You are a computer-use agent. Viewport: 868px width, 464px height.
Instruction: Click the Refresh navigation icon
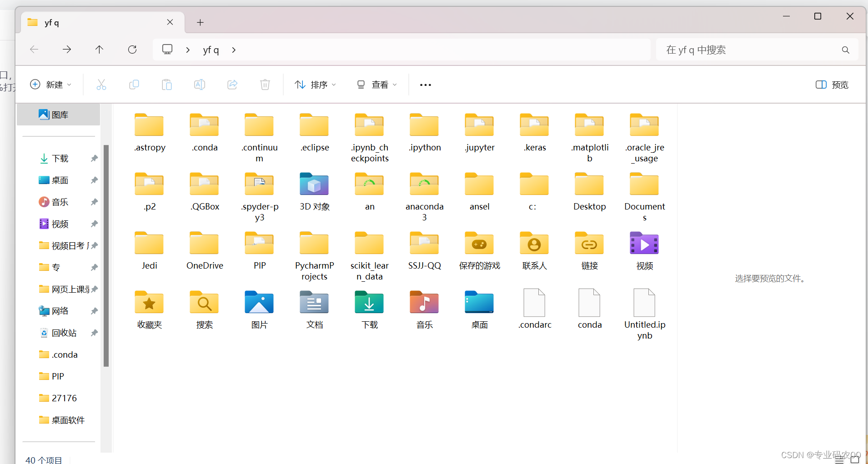132,50
